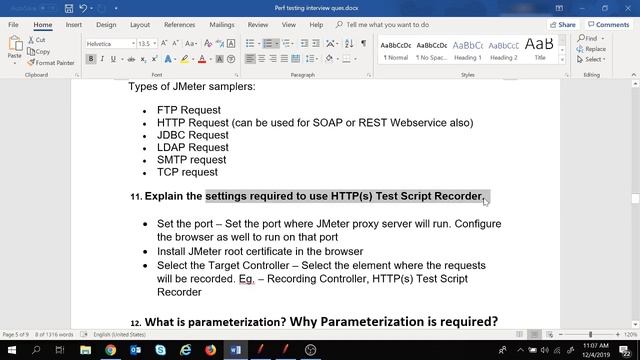Viewport: 640px width, 360px height.
Task: Switch to the Review tab
Action: [258, 24]
